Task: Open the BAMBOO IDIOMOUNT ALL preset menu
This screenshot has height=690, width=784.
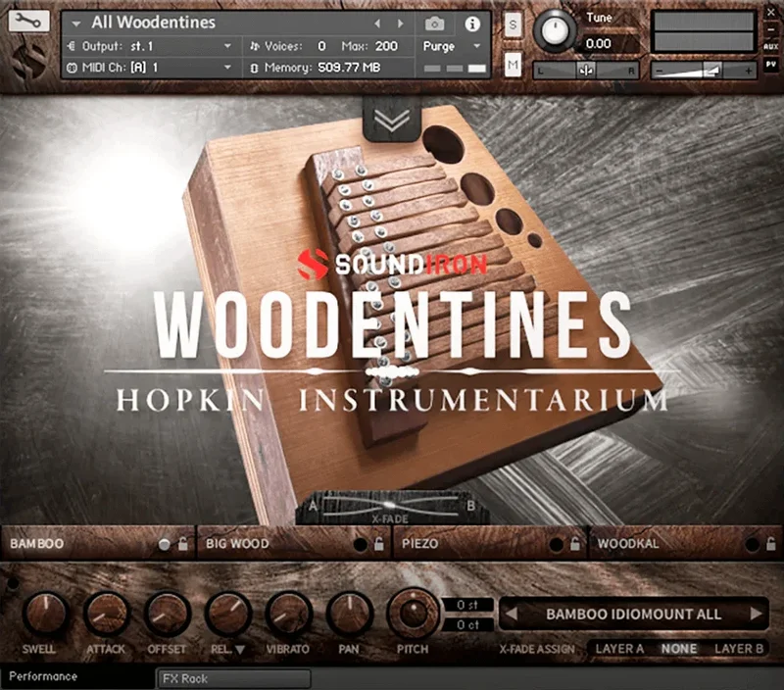Action: (x=633, y=614)
